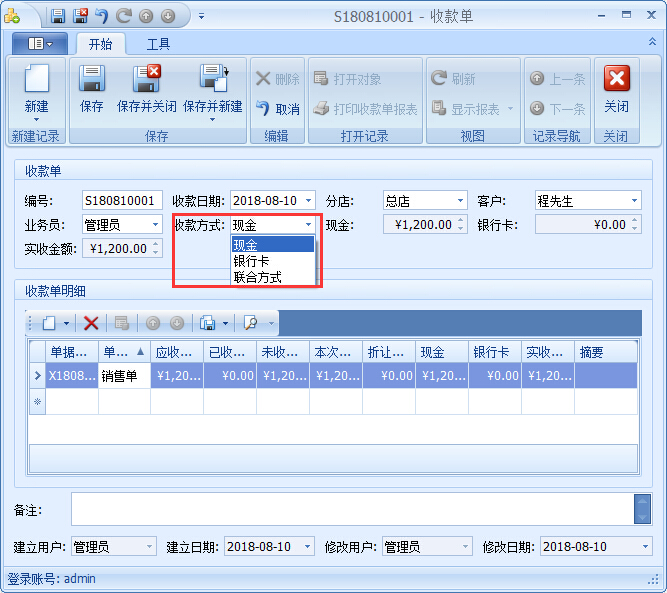
Task: Switch to the 工具 ribbon tab
Action: pyautogui.click(x=158, y=44)
